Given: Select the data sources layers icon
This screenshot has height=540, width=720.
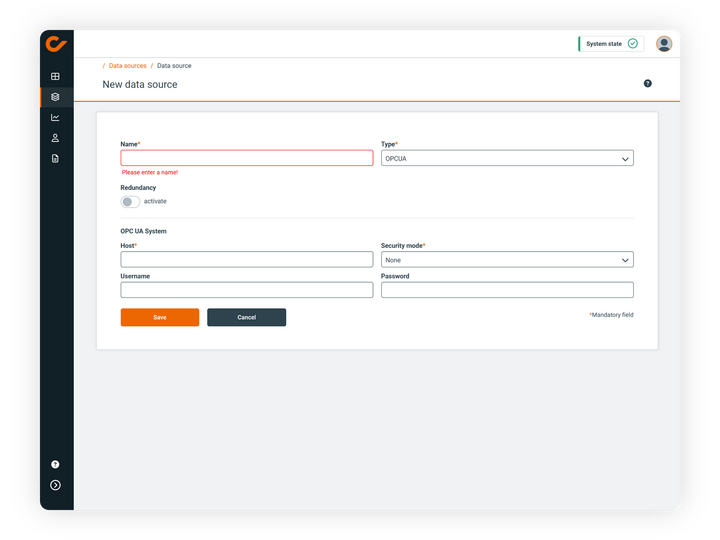Looking at the screenshot, I should click(55, 97).
